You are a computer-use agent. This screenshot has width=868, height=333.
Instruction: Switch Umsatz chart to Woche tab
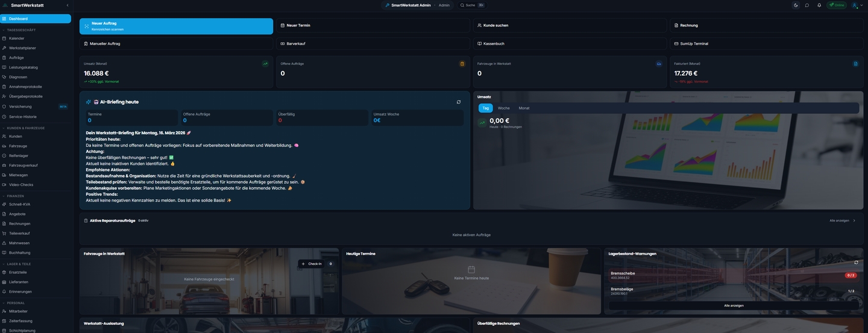click(503, 108)
